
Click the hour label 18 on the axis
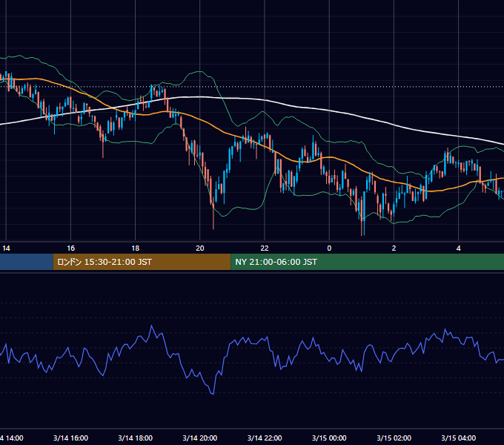136,248
